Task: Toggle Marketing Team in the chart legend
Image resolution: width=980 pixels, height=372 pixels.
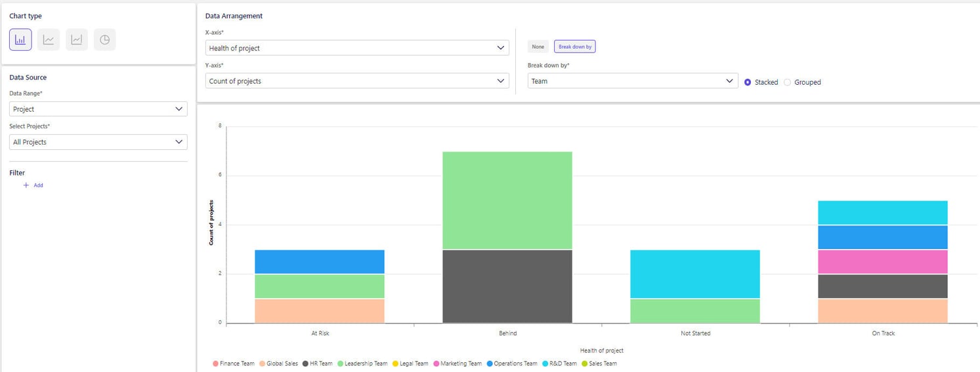Action: pos(458,363)
